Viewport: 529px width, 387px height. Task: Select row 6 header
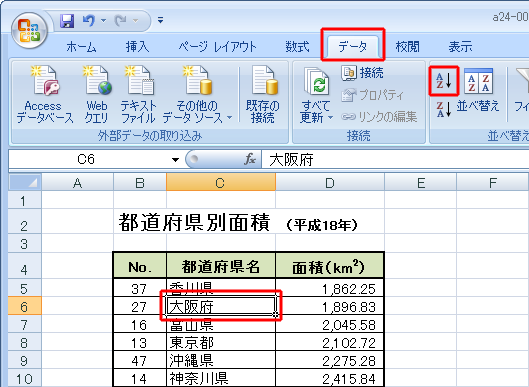point(25,306)
